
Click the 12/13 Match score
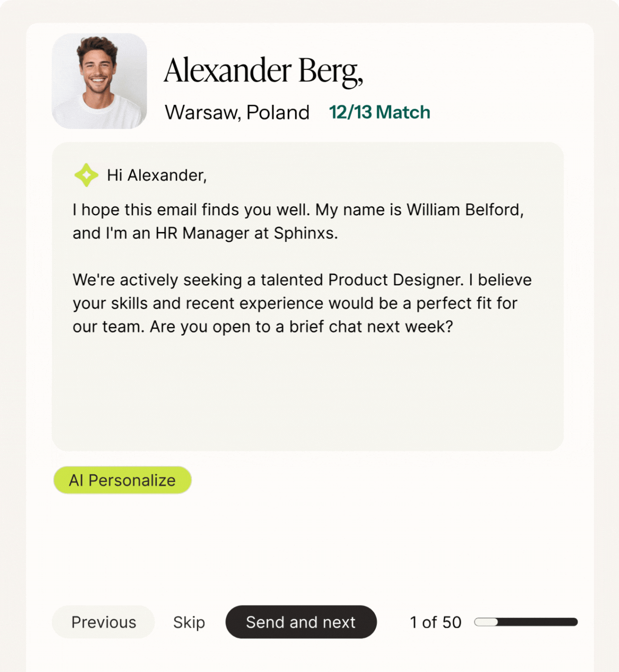(x=379, y=112)
